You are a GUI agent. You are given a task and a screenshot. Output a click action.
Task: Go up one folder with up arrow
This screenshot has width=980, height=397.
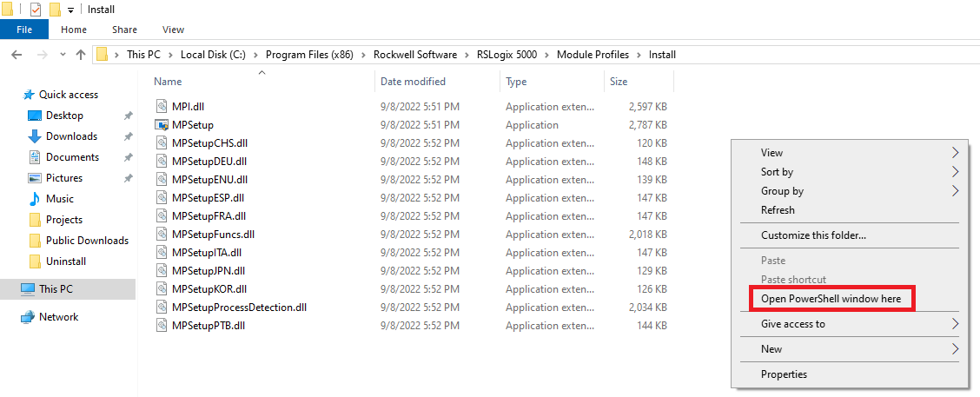(81, 55)
